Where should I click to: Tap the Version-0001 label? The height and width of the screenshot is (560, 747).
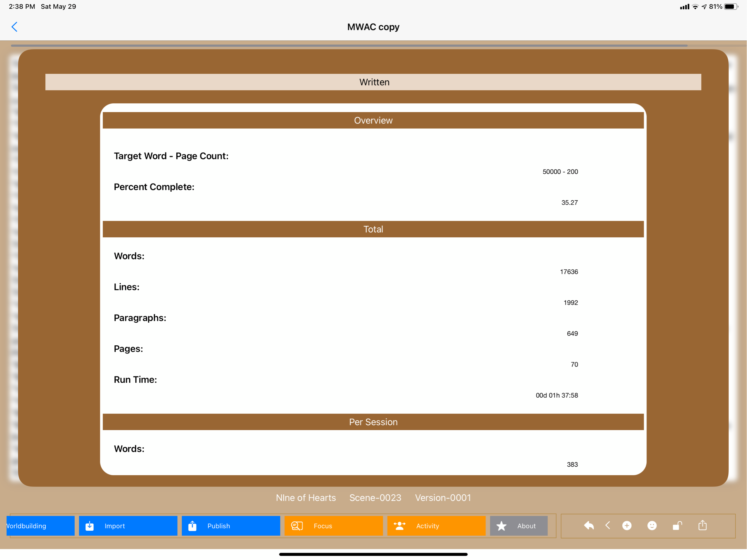coord(443,497)
